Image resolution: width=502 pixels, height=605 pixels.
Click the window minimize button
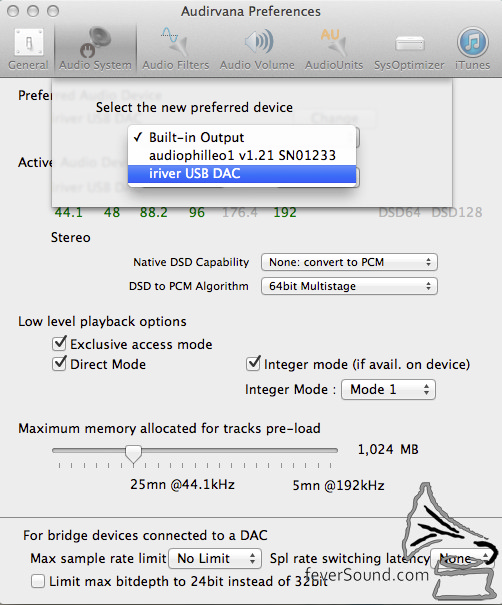(33, 11)
